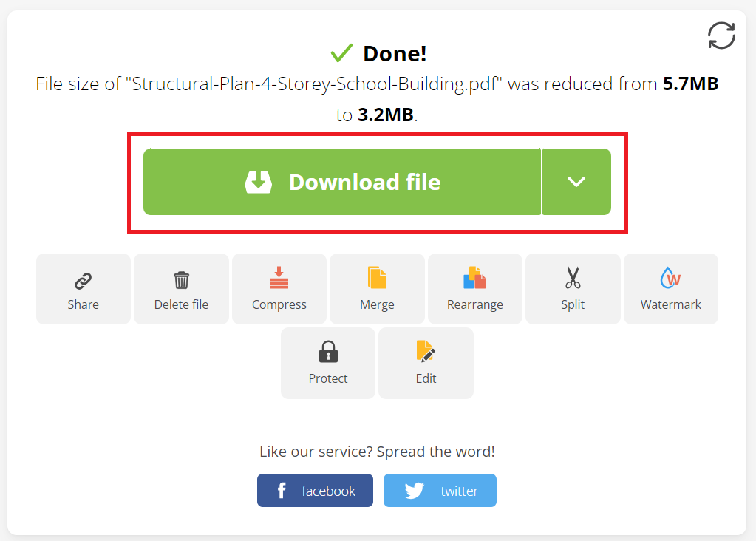This screenshot has width=756, height=541.
Task: Expand more download choices next to Download file
Action: click(x=576, y=181)
